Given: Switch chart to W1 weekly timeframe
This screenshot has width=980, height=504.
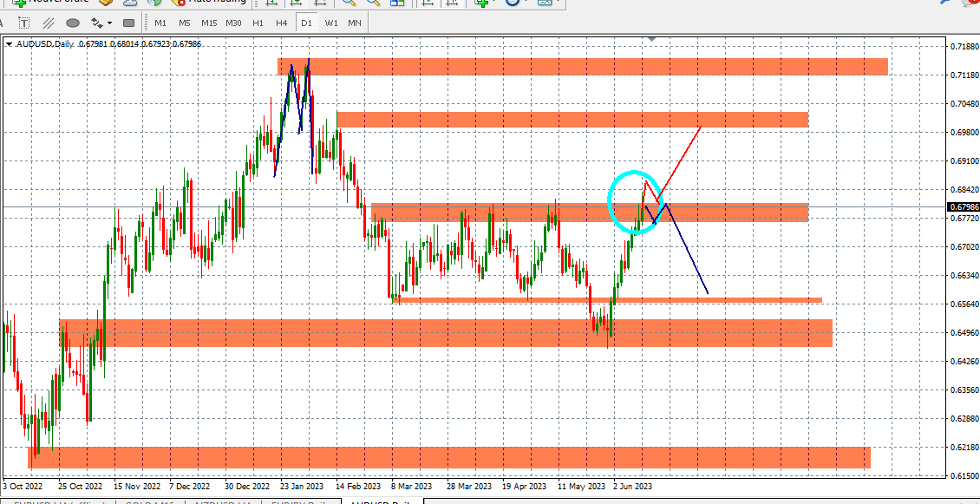Looking at the screenshot, I should (x=331, y=23).
